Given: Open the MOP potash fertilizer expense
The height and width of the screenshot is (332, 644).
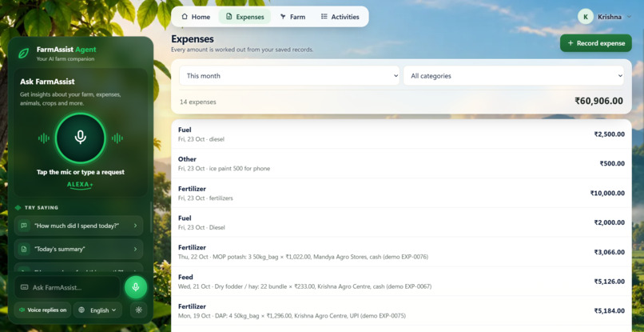Looking at the screenshot, I should pyautogui.click(x=401, y=252).
